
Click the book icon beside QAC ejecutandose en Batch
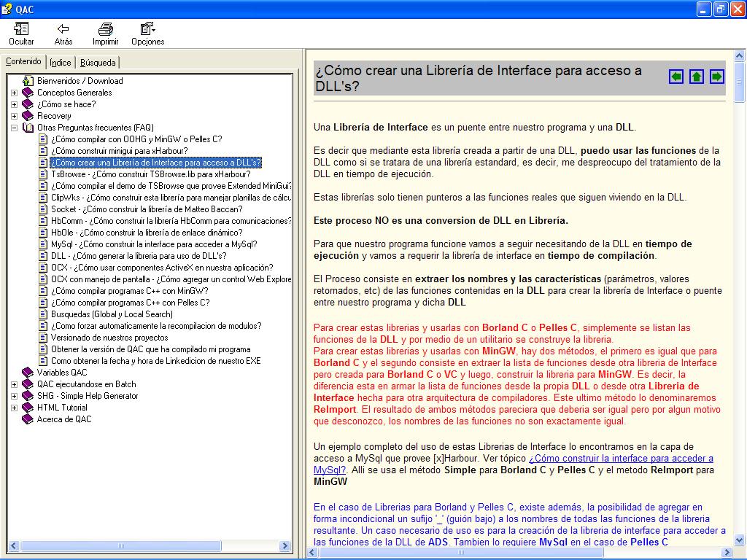(x=28, y=384)
